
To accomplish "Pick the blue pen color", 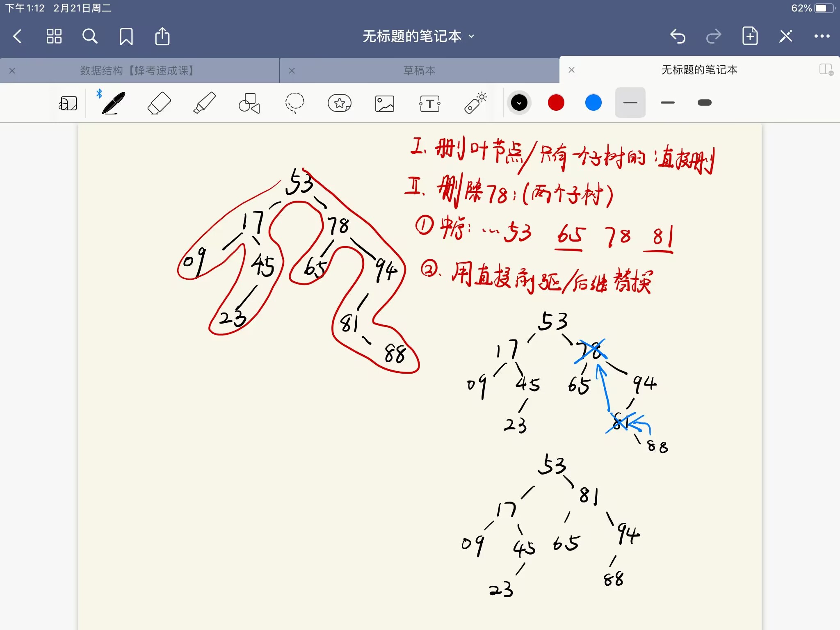I will pyautogui.click(x=593, y=103).
